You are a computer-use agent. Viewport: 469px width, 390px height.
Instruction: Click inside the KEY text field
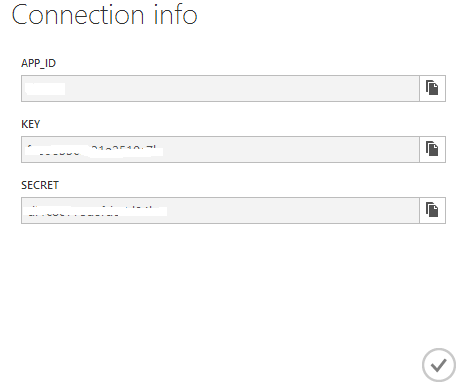[x=220, y=149]
